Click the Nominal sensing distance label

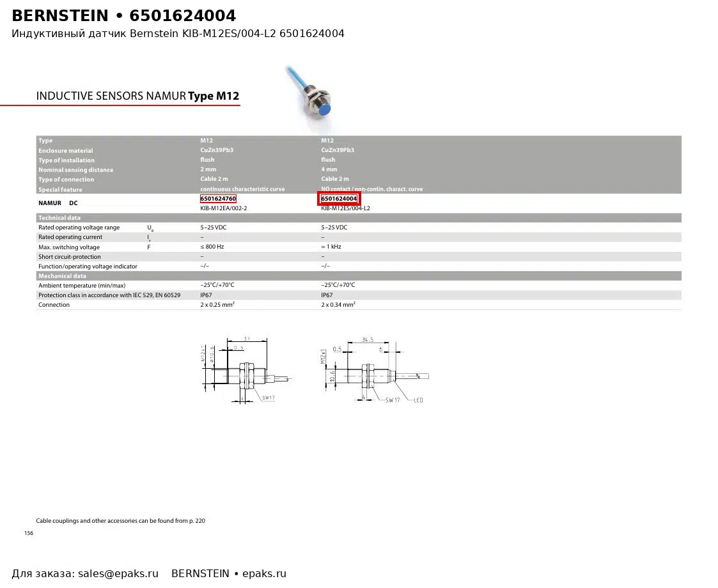click(75, 170)
